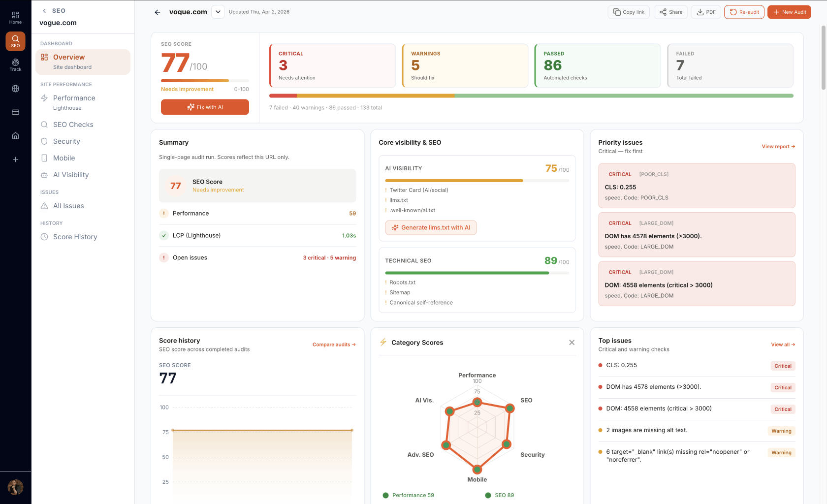The width and height of the screenshot is (827, 504).
Task: Collapse the SEO sidebar with chevron
Action: 44,11
